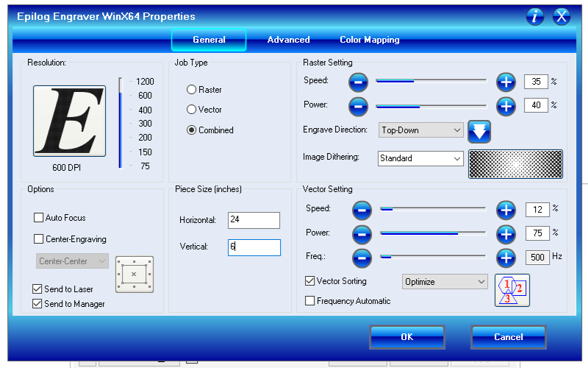The height and width of the screenshot is (368, 588).
Task: Increase Vector Power with plus button
Action: click(x=506, y=235)
